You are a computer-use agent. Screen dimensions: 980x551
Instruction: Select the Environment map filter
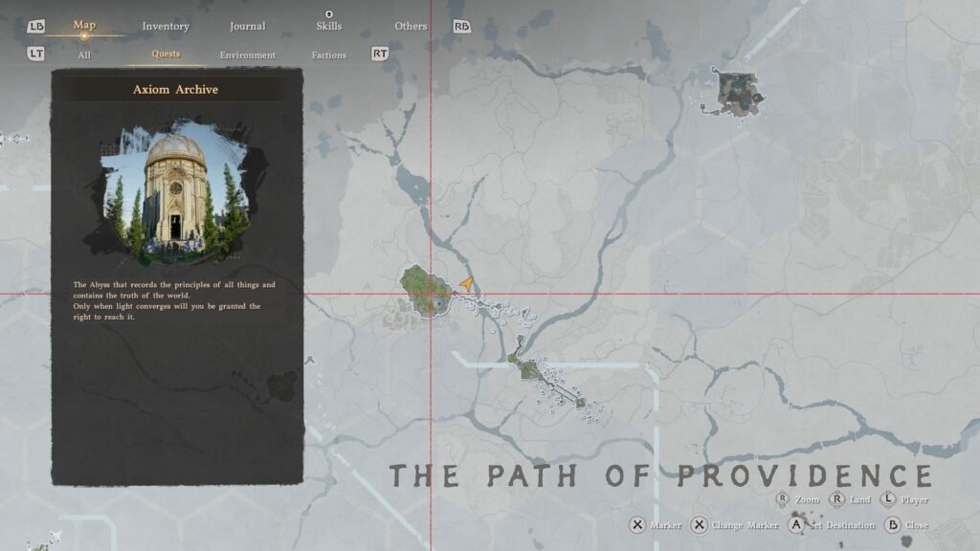248,55
